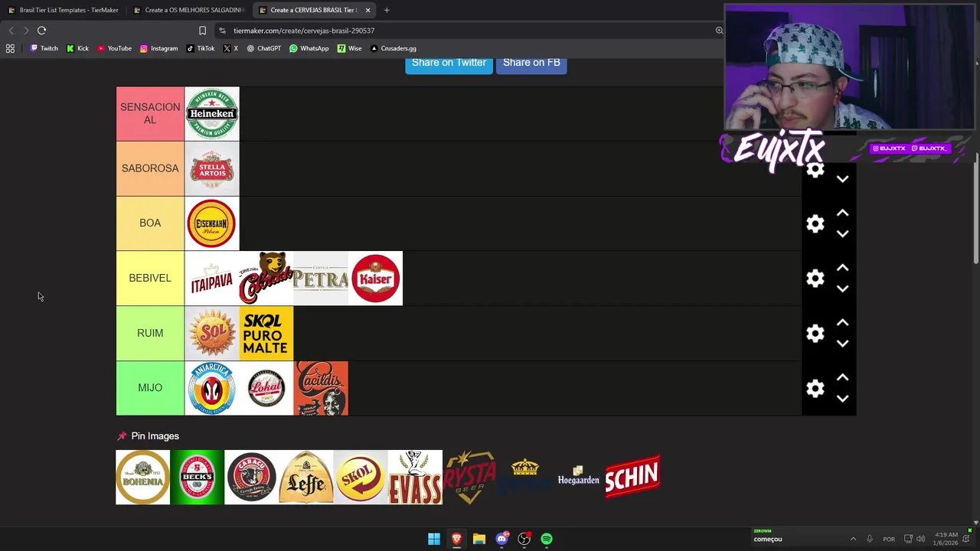Switch to Brasil Tier List Templates tab
Screen dimensions: 980x551
coord(63,10)
